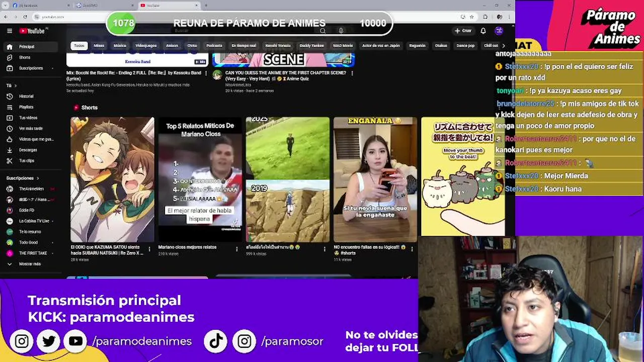644x362 pixels.
Task: Select the Música filter chip
Action: [120, 46]
